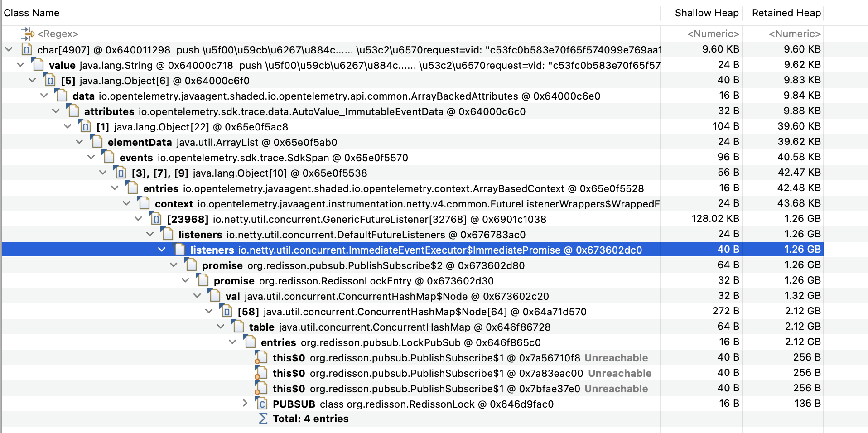Sort by the Class Name column header

[x=32, y=13]
